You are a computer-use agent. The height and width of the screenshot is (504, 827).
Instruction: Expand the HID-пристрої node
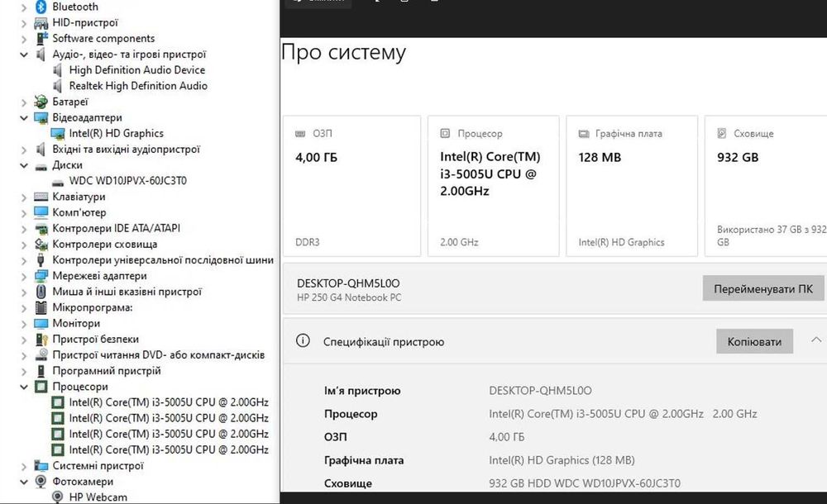[x=24, y=23]
